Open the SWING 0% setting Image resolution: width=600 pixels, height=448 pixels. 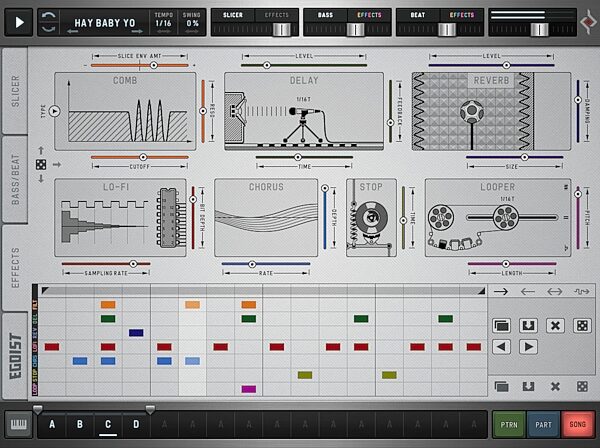click(x=192, y=22)
